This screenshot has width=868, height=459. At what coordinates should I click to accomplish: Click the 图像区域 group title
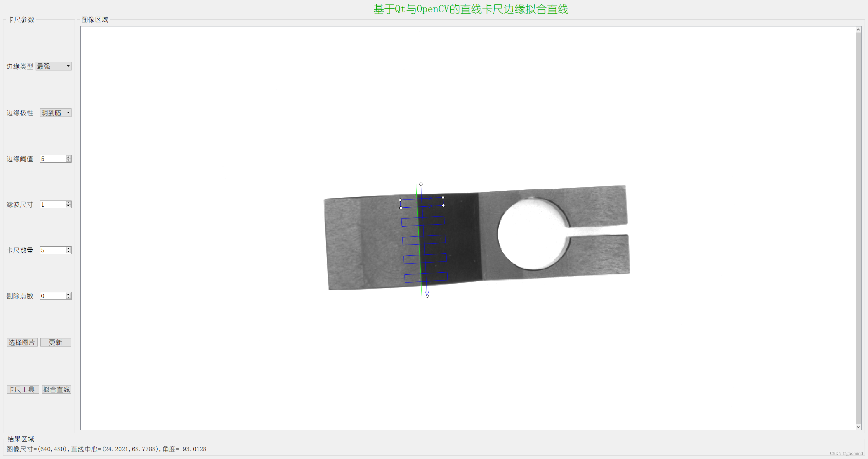click(95, 20)
